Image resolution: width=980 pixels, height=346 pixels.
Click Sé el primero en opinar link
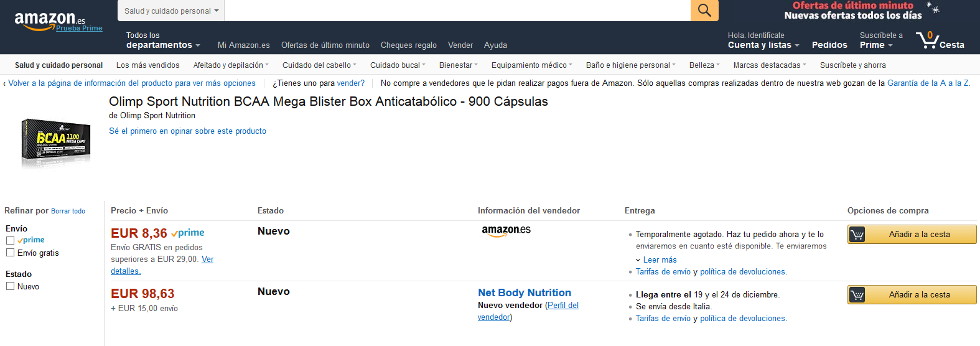click(x=187, y=131)
